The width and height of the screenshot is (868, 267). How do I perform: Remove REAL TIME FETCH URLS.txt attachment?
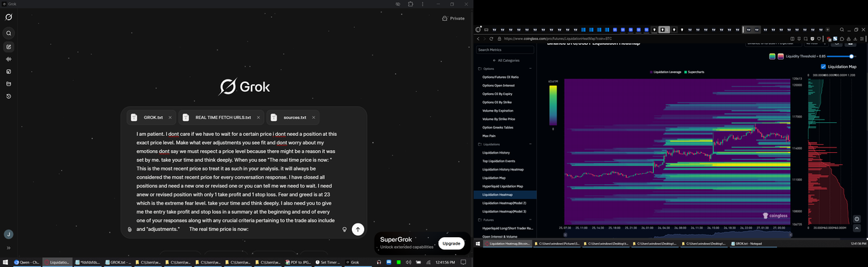pos(258,118)
